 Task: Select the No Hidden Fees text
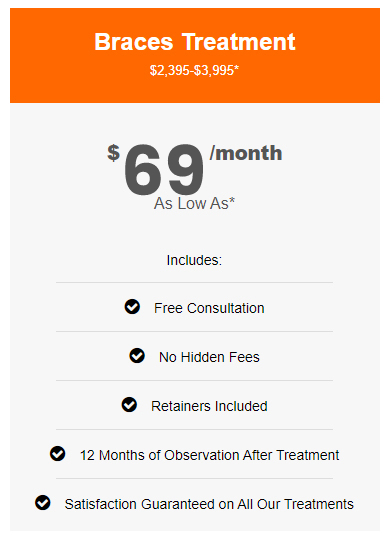tap(209, 357)
